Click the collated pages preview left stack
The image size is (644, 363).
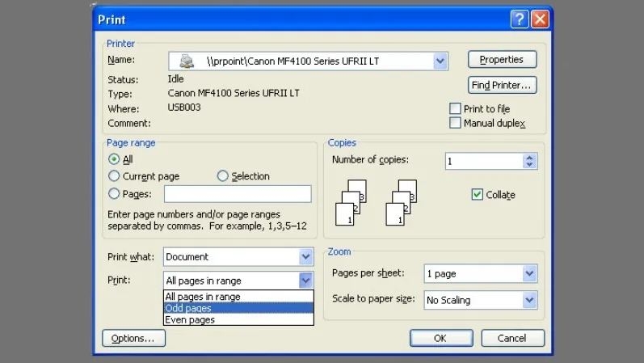coord(351,202)
